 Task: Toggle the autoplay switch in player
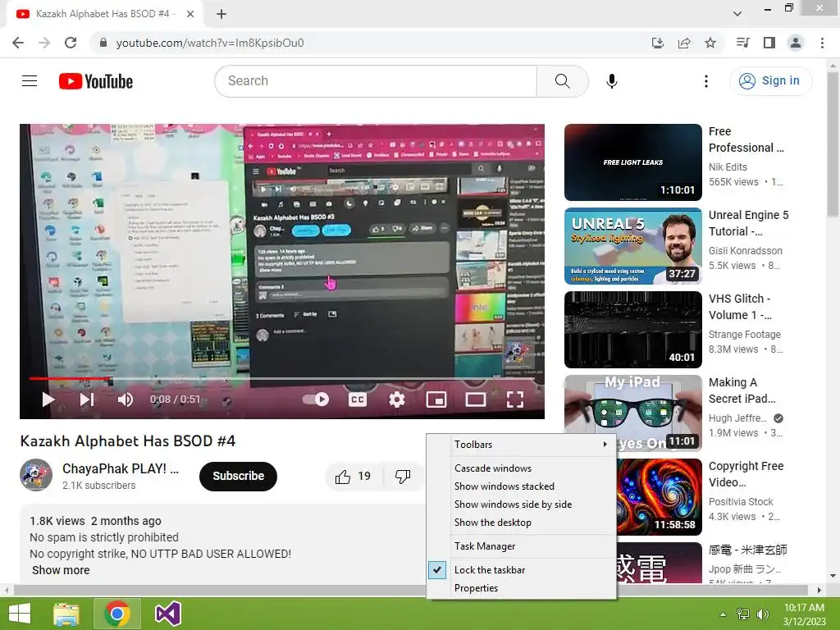pos(316,399)
